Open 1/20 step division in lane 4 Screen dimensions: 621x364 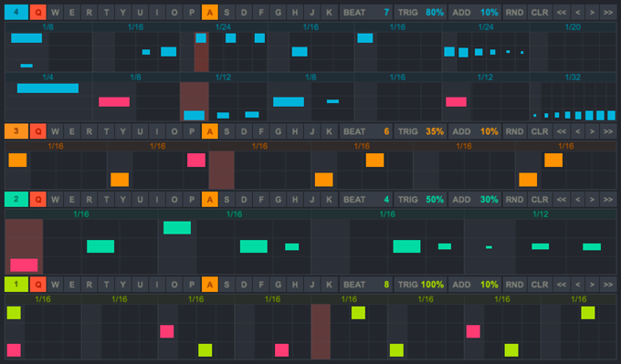click(x=573, y=27)
